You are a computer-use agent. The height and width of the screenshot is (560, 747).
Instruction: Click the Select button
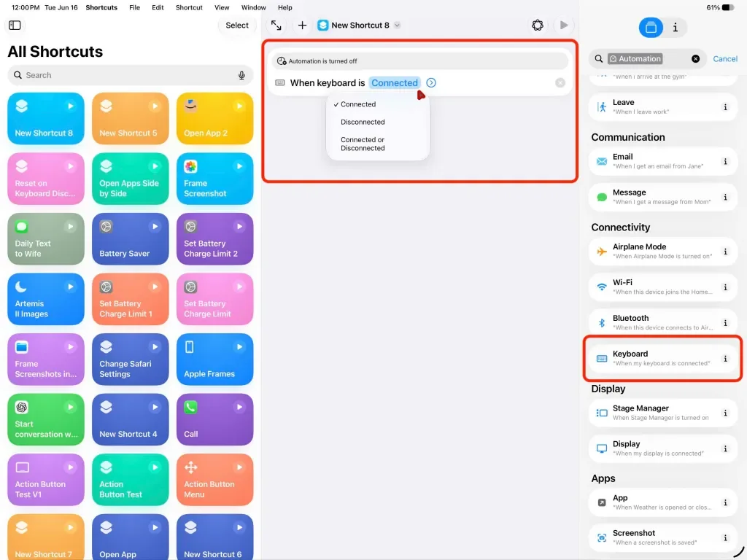tap(237, 26)
